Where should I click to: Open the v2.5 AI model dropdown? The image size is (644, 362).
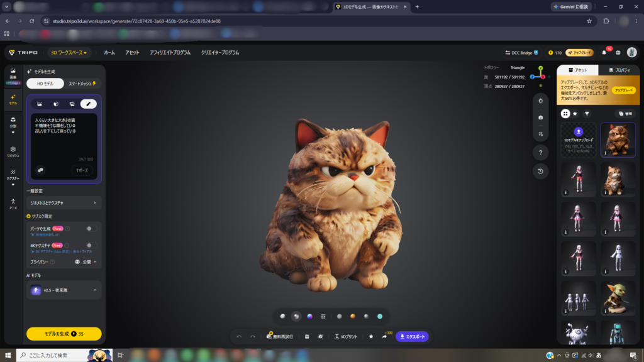pyautogui.click(x=64, y=290)
